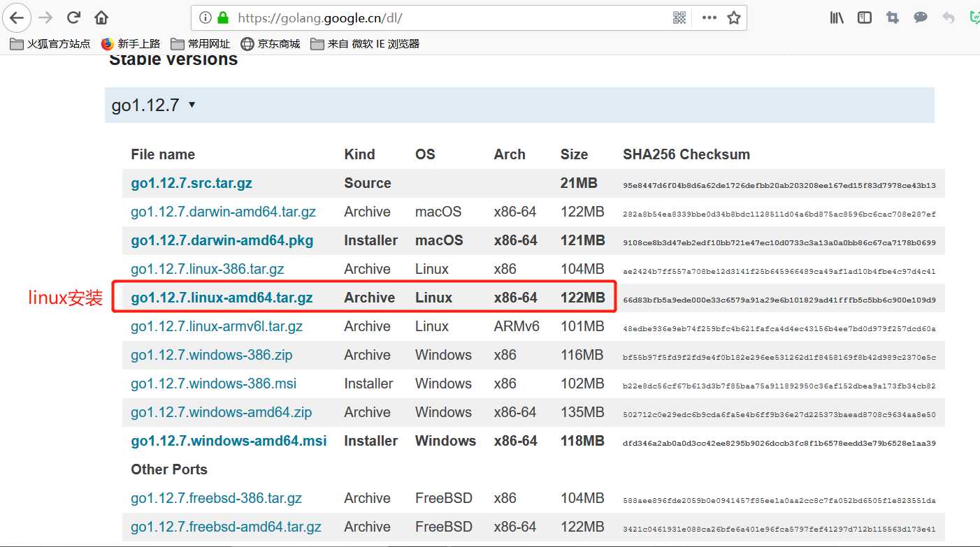Open 来自 微软 IE 浏览器 bookmark folder
The height and width of the screenshot is (547, 980).
click(x=365, y=44)
